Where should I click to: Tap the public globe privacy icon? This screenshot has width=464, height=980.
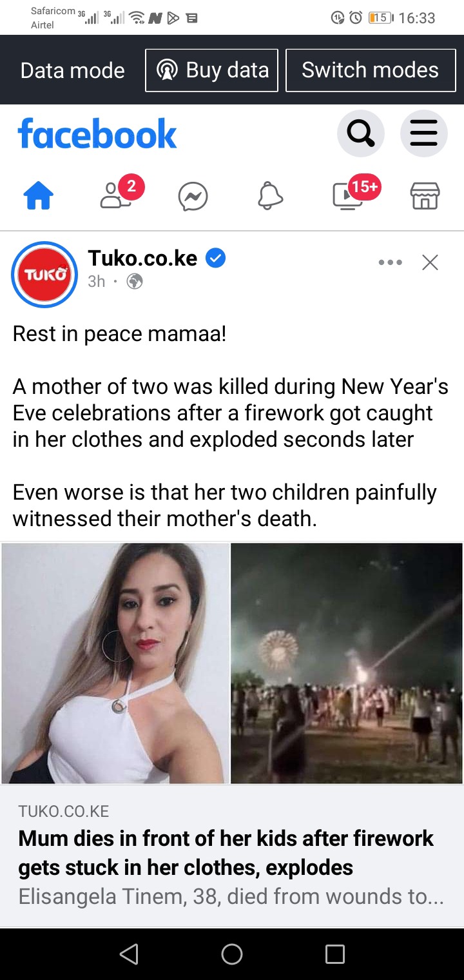135,282
